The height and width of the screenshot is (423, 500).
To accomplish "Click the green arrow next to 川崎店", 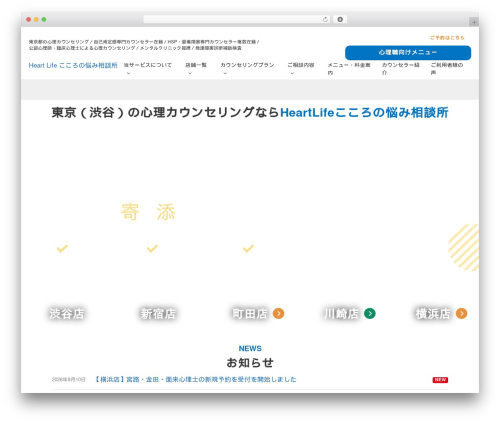I will click(370, 313).
